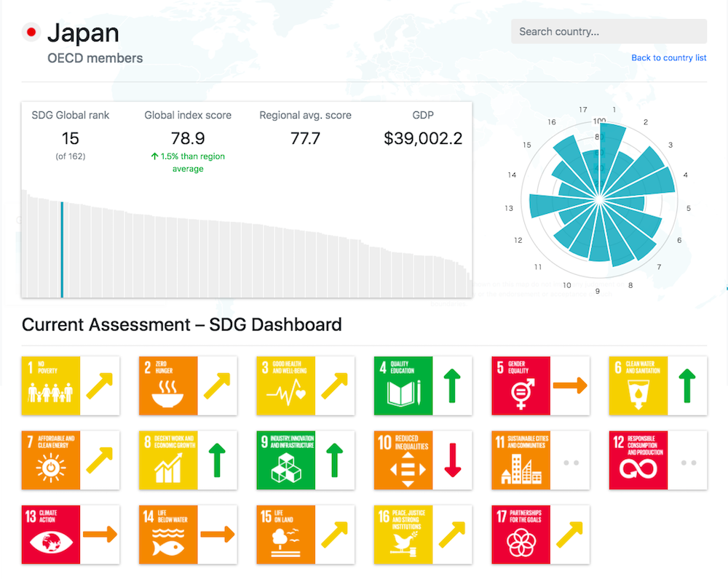Click the Quality Education goal 4 icon
Image resolution: width=728 pixels, height=579 pixels.
point(403,386)
